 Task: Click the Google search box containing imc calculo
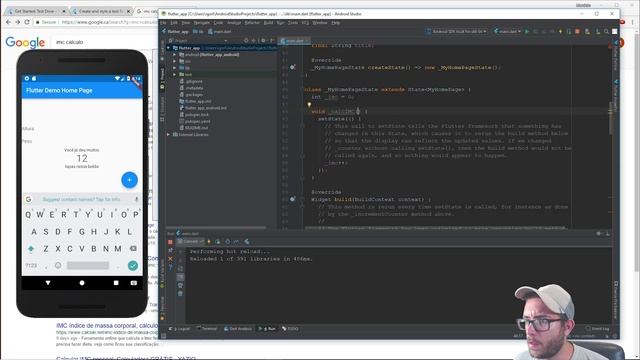pyautogui.click(x=104, y=42)
